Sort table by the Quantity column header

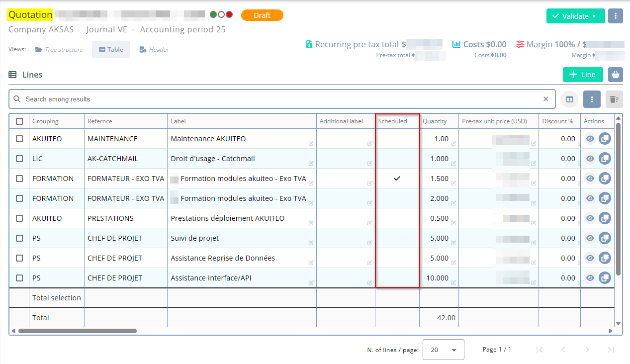[435, 121]
